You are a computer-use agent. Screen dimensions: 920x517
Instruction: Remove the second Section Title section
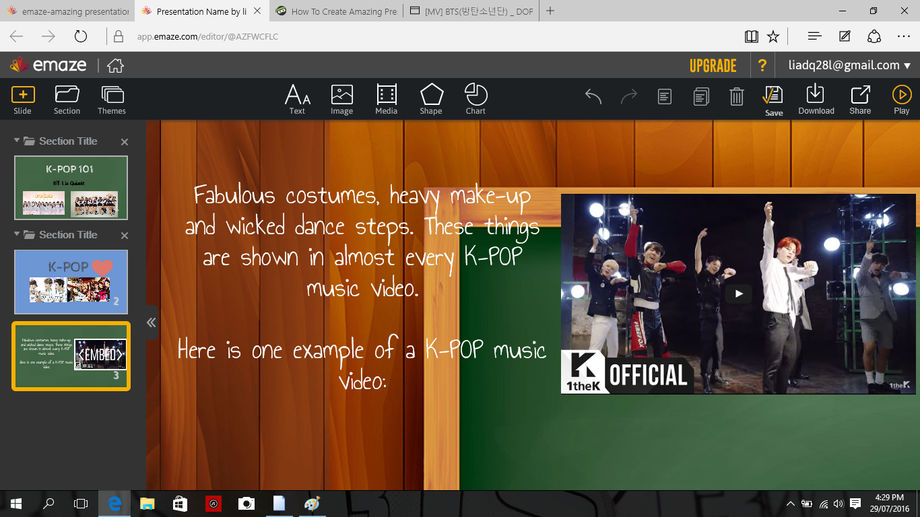(124, 235)
